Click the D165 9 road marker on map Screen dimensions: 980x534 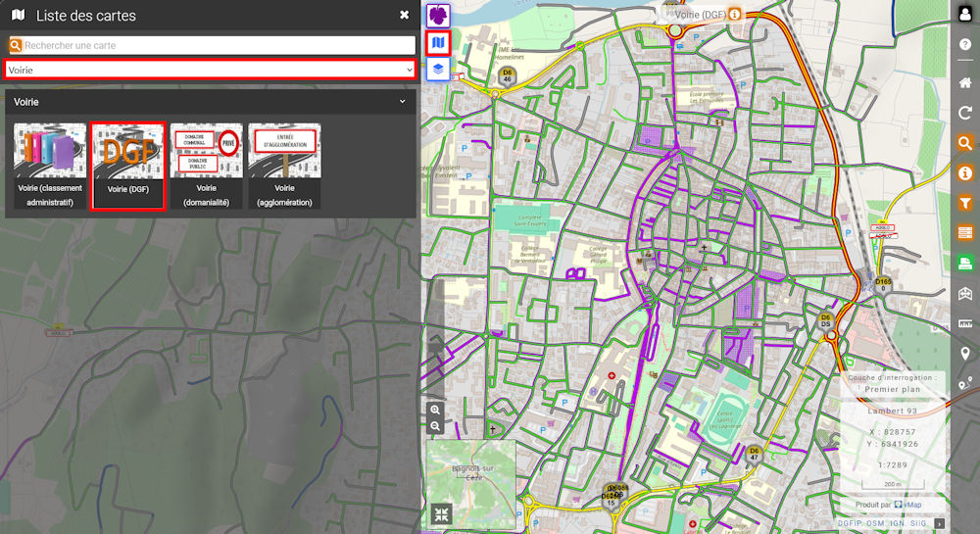(883, 285)
